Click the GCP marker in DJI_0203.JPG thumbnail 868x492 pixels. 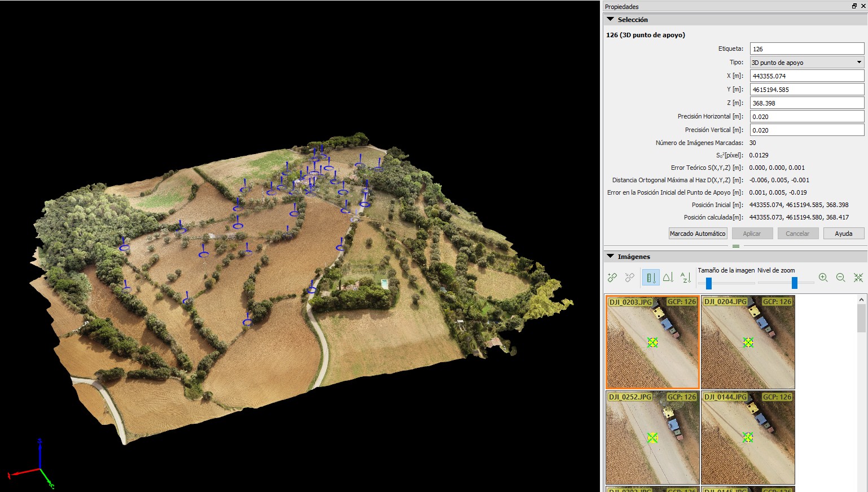coord(653,342)
